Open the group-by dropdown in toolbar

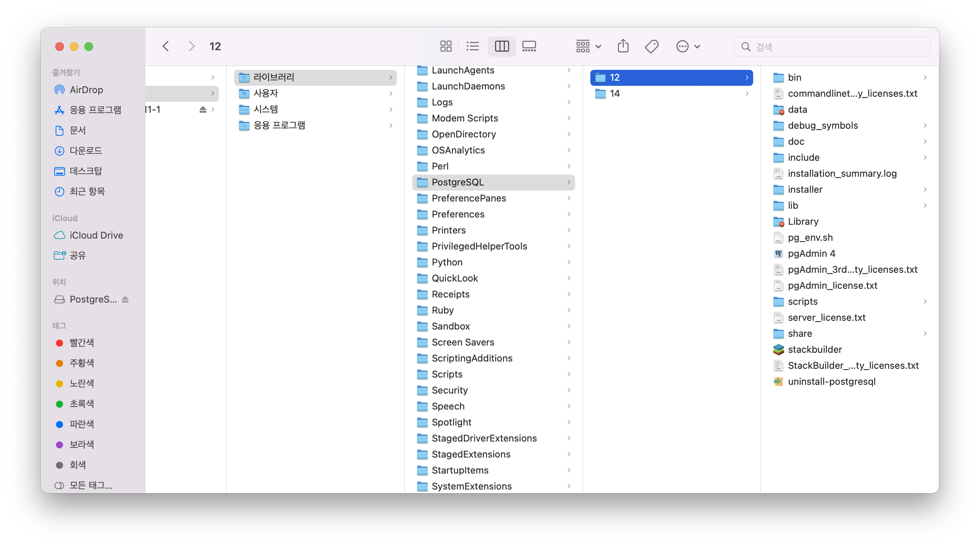point(588,47)
